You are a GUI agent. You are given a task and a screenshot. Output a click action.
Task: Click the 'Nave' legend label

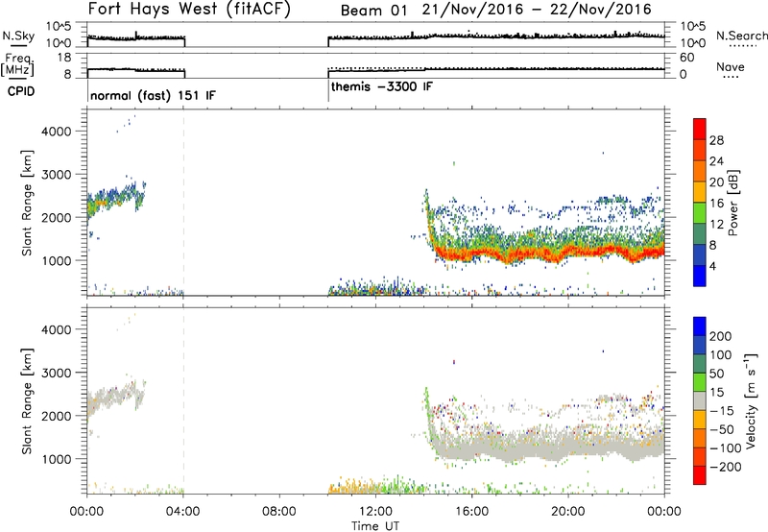coord(731,67)
